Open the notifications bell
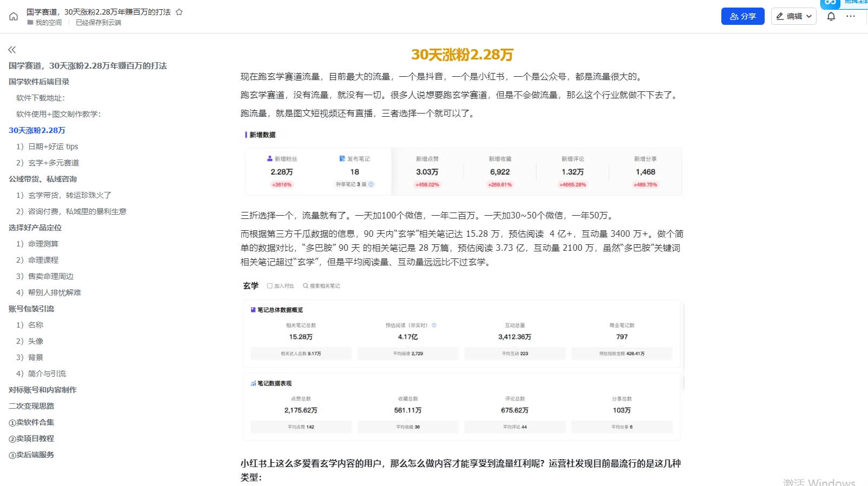868x486 pixels. pyautogui.click(x=831, y=16)
